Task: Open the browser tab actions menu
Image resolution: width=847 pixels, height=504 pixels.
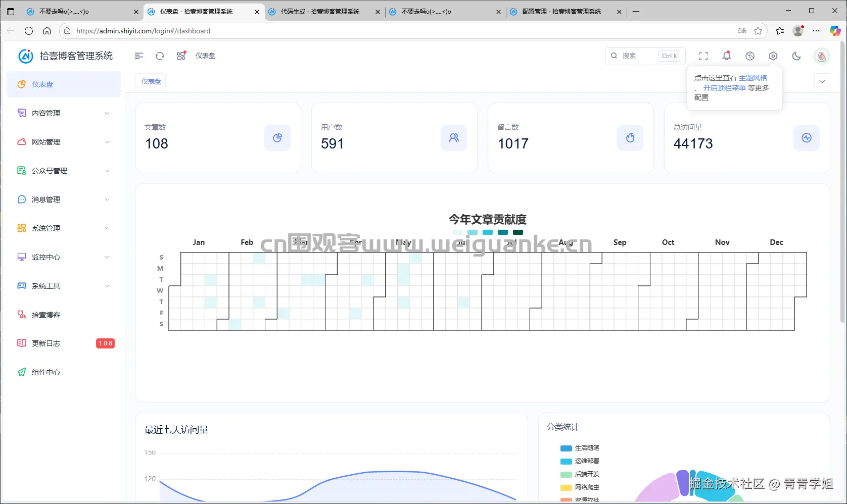Action: (x=11, y=12)
